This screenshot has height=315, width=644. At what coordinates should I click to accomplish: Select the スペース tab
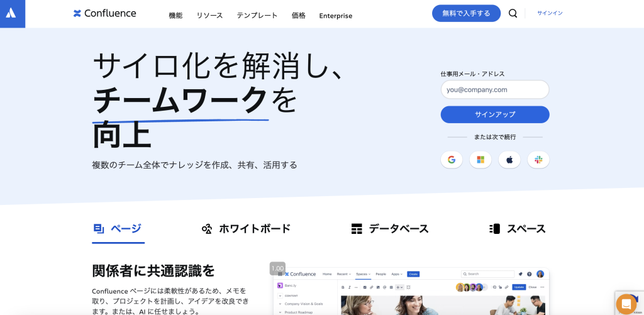click(x=518, y=229)
